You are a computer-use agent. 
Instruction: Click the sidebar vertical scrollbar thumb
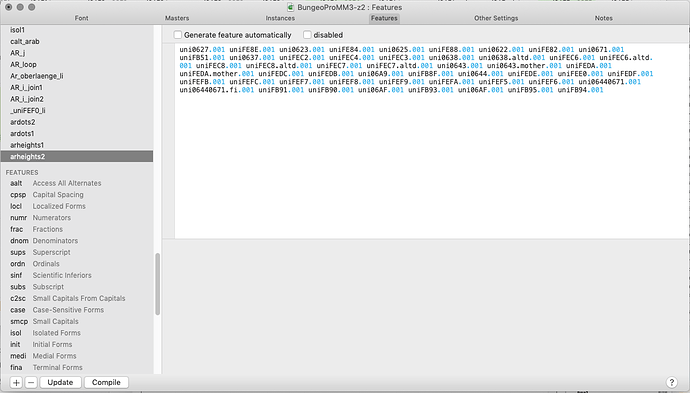click(x=158, y=284)
